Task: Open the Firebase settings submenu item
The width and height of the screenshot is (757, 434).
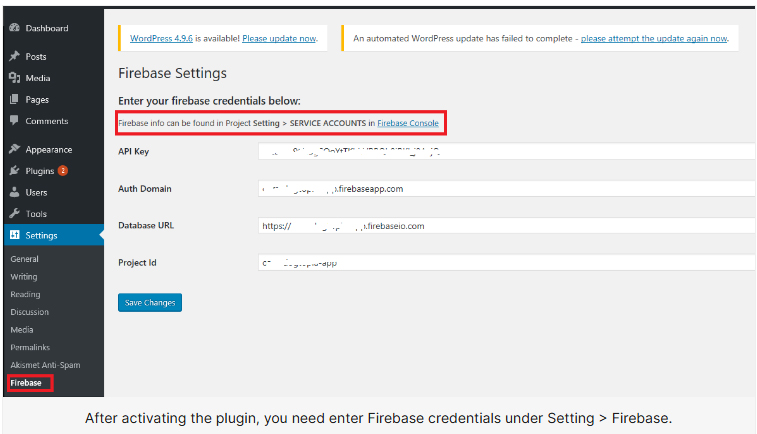Action: [26, 383]
